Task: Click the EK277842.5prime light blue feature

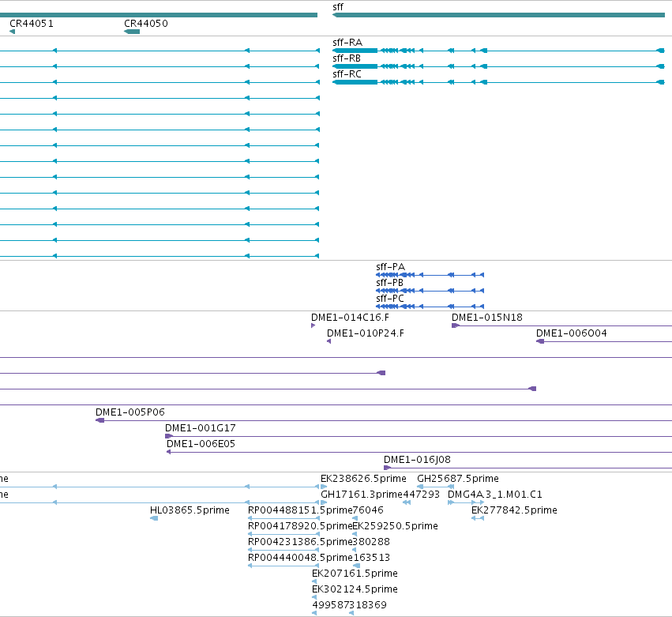Action: point(478,519)
